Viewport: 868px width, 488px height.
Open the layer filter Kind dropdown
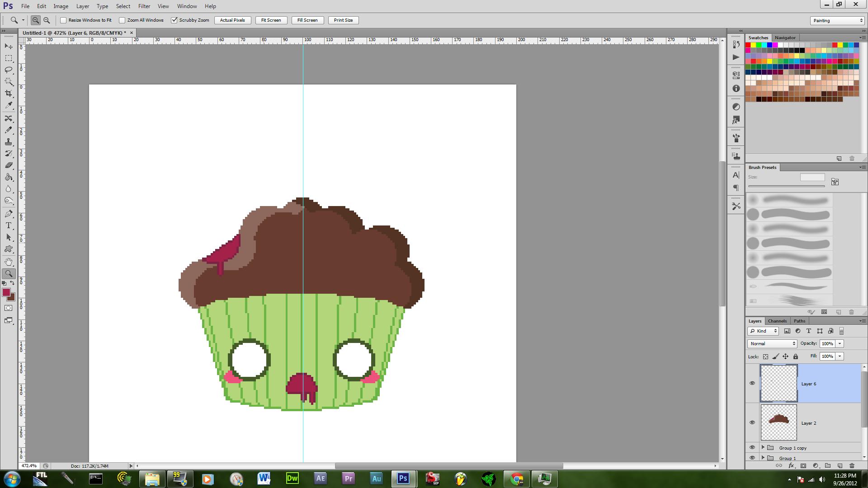click(x=763, y=331)
